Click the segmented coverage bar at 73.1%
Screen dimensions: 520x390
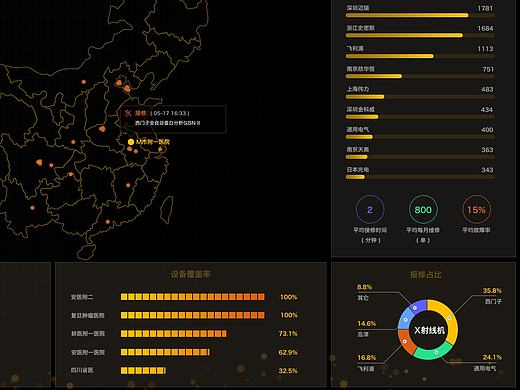point(174,334)
